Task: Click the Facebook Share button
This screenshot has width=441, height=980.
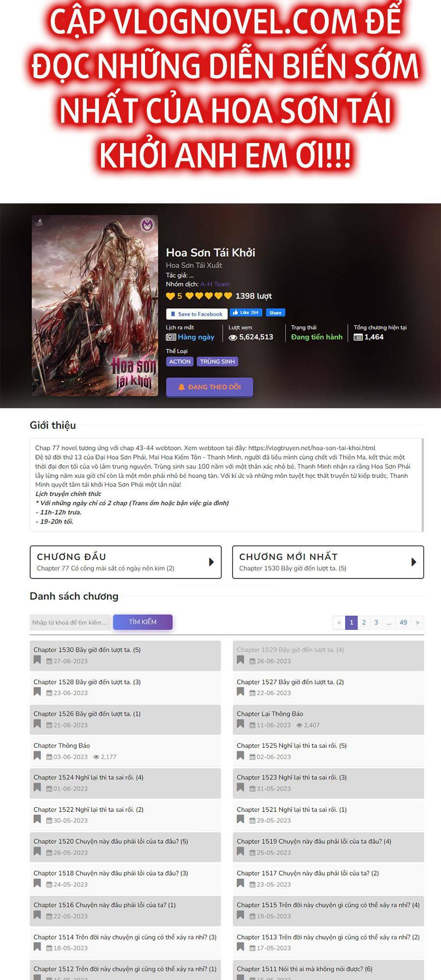Action: click(275, 313)
